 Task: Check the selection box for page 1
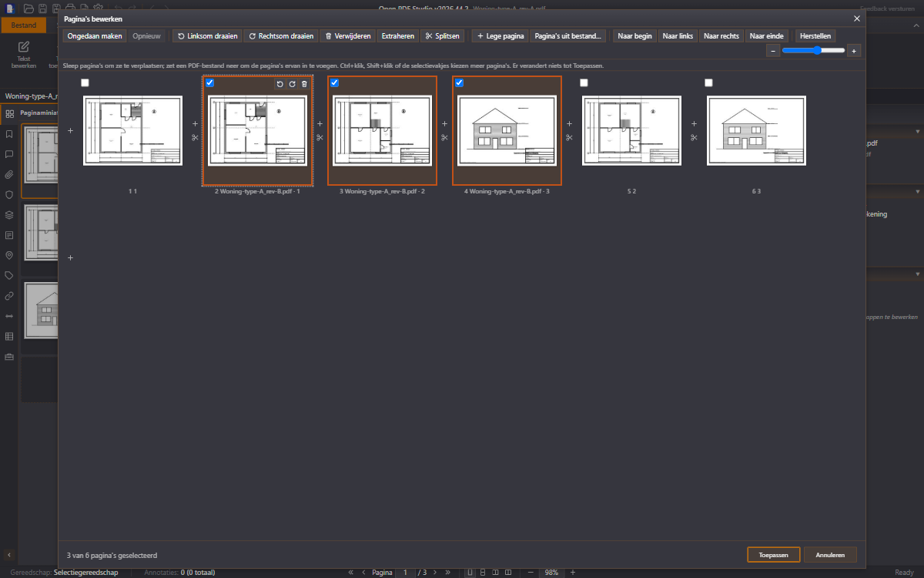coord(85,83)
